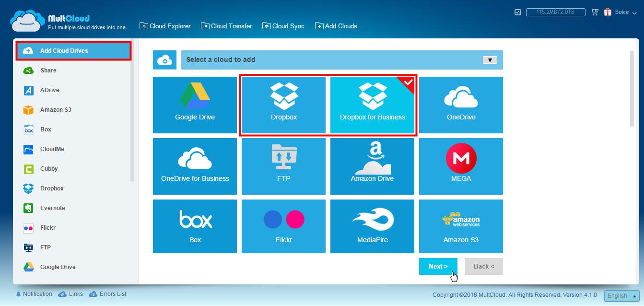Click the Dropbox sidebar icon
This screenshot has height=306, width=644.
pos(28,188)
